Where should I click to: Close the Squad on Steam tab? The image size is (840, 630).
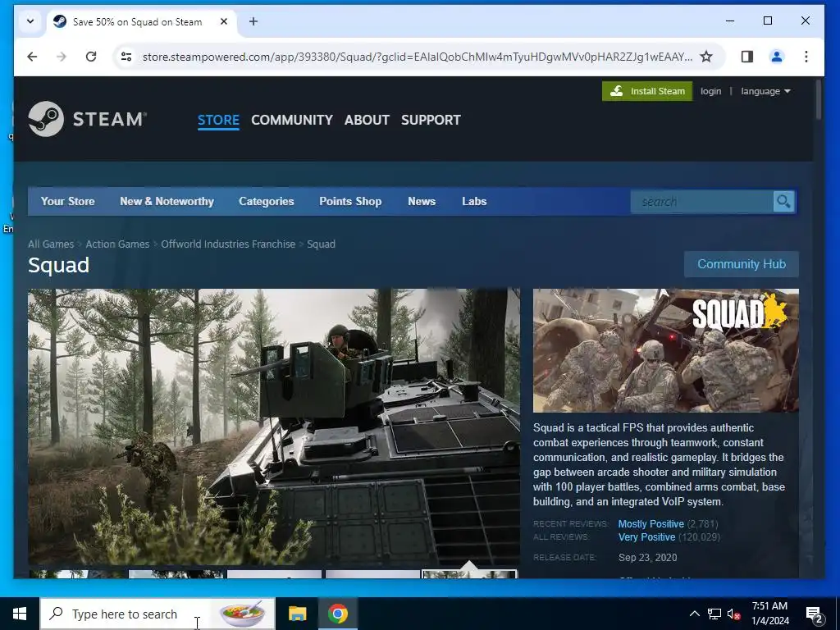(224, 21)
